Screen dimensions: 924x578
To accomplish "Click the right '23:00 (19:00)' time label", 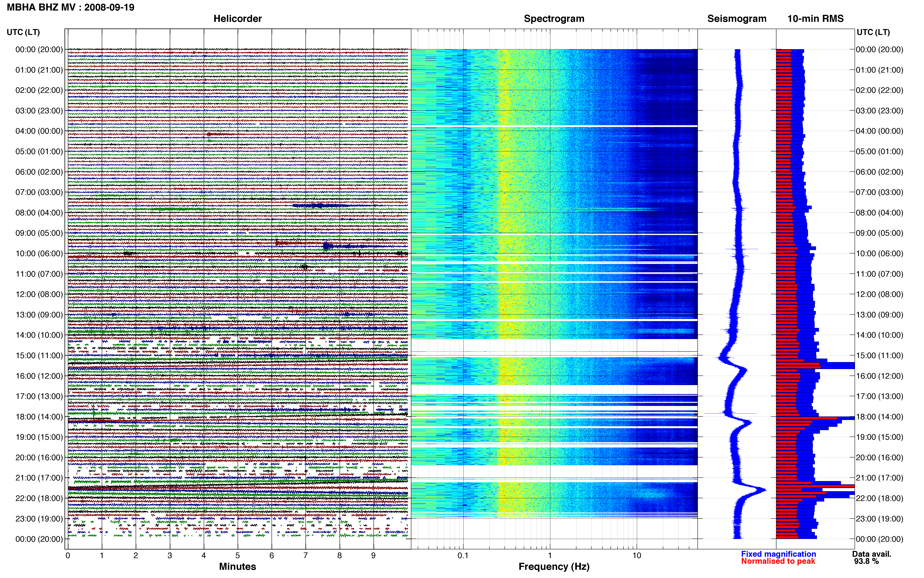I will click(x=879, y=519).
